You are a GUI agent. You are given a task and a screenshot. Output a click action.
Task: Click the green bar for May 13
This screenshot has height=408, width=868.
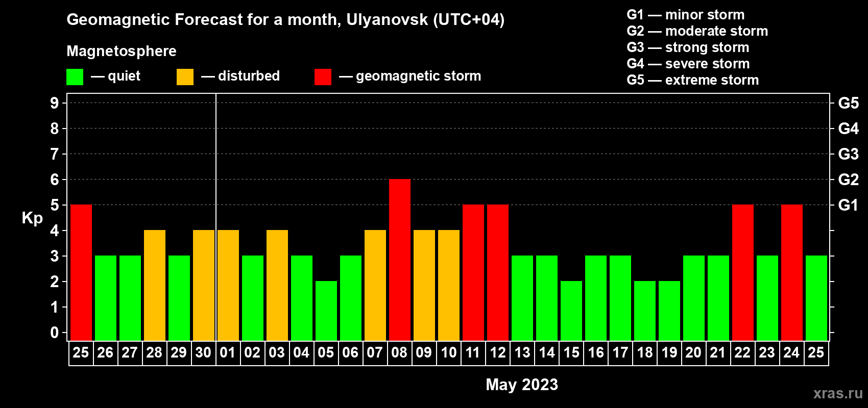coord(522,298)
